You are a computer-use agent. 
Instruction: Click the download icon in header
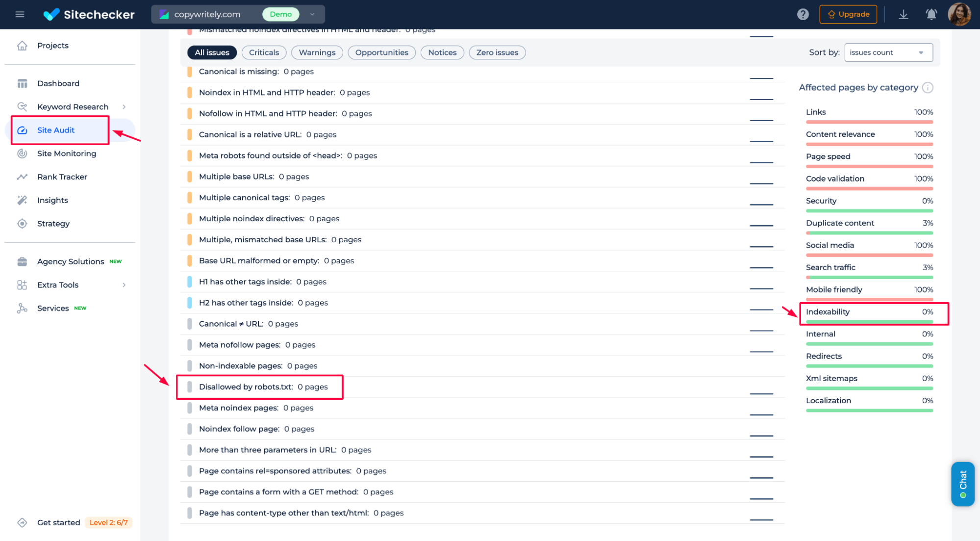[903, 14]
